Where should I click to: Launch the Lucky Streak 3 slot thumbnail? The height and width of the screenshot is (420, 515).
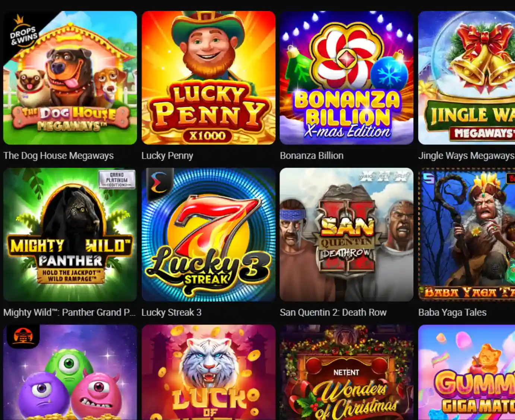pyautogui.click(x=208, y=235)
